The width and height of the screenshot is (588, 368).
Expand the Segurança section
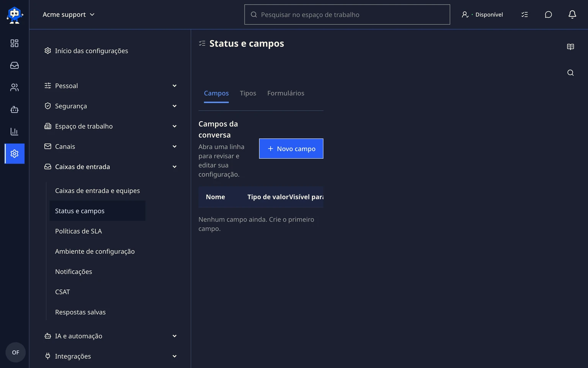[110, 106]
